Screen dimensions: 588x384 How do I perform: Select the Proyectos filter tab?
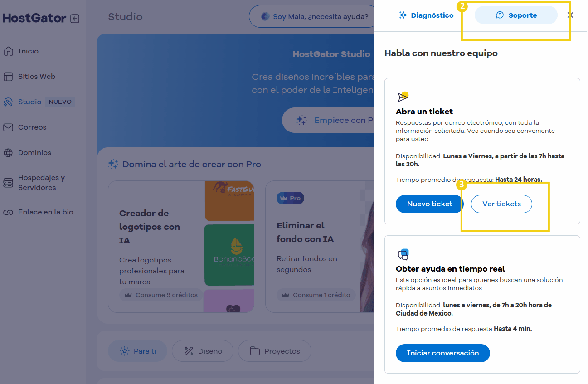(x=274, y=351)
